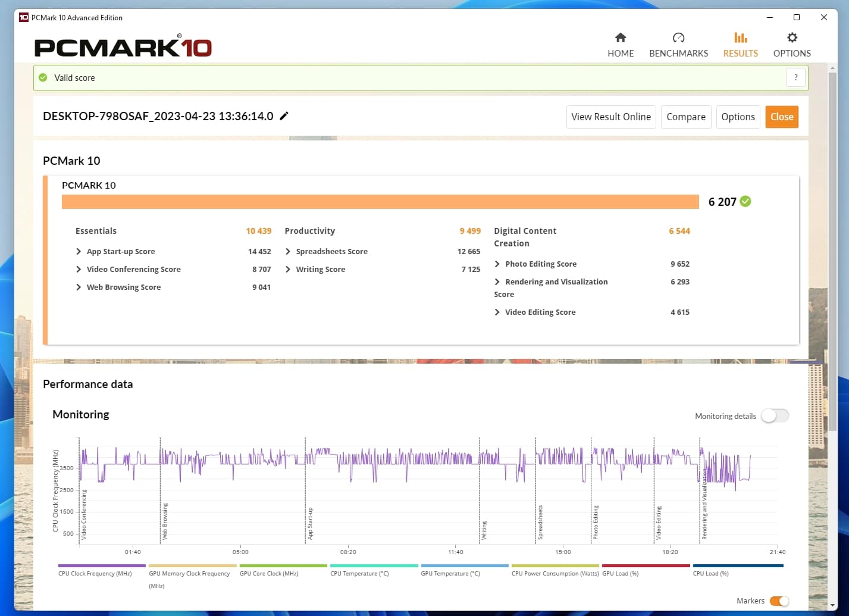Open the Options gear icon

792,38
